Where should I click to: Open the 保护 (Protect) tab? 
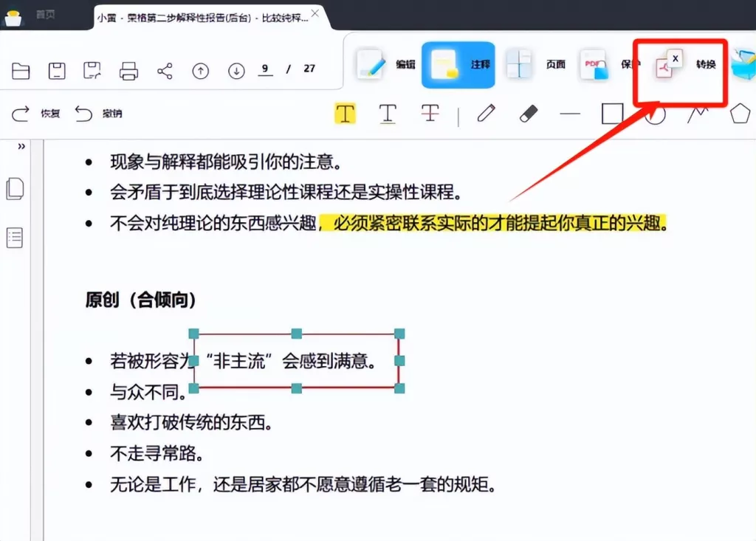pyautogui.click(x=609, y=65)
